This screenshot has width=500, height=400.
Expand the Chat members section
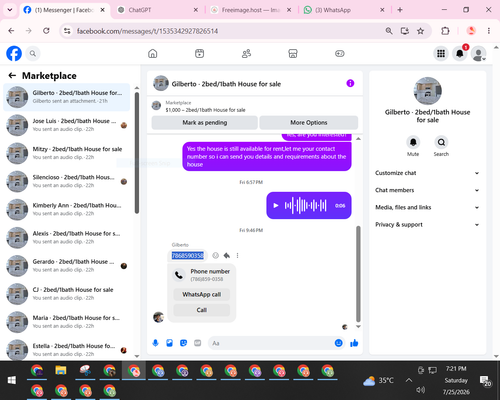pyautogui.click(x=427, y=190)
